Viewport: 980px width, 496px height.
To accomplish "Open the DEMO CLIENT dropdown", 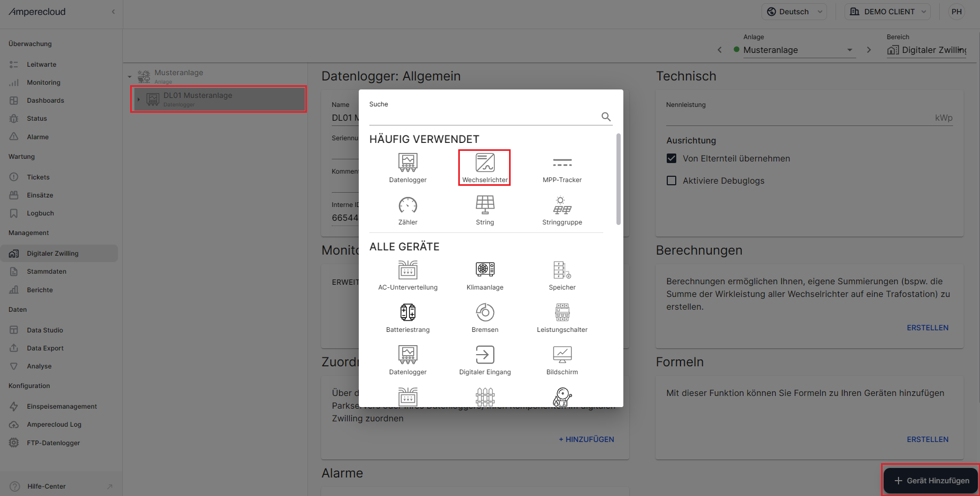I will click(888, 12).
